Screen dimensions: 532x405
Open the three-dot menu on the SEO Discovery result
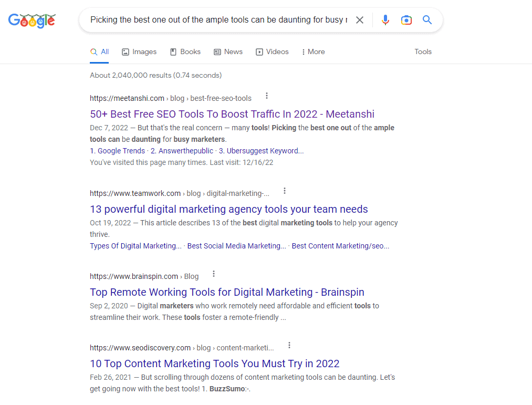289,345
